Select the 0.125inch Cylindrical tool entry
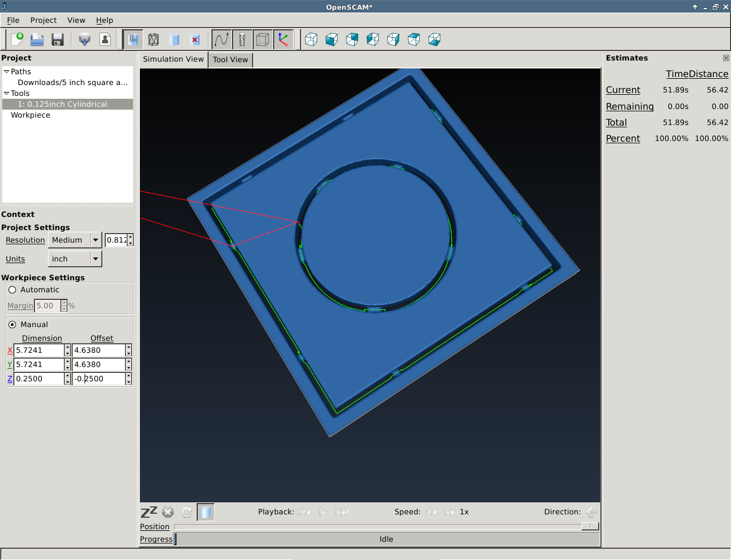The width and height of the screenshot is (731, 560). [62, 104]
